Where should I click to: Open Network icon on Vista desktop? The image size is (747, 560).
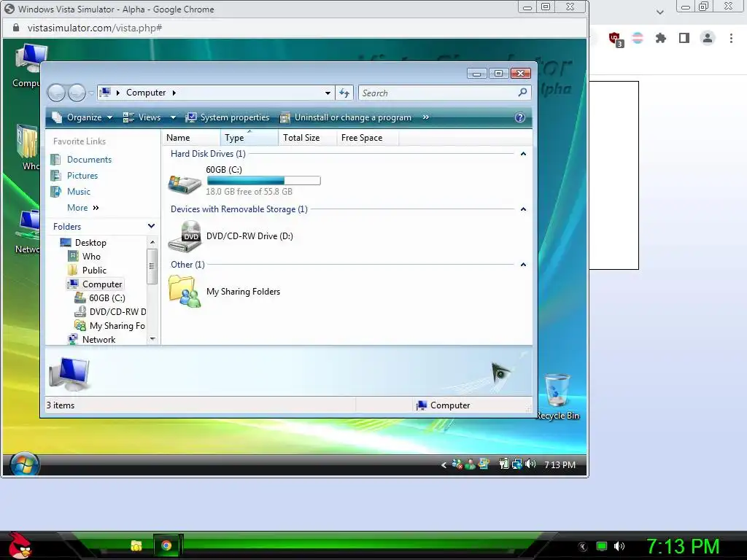tap(28, 232)
